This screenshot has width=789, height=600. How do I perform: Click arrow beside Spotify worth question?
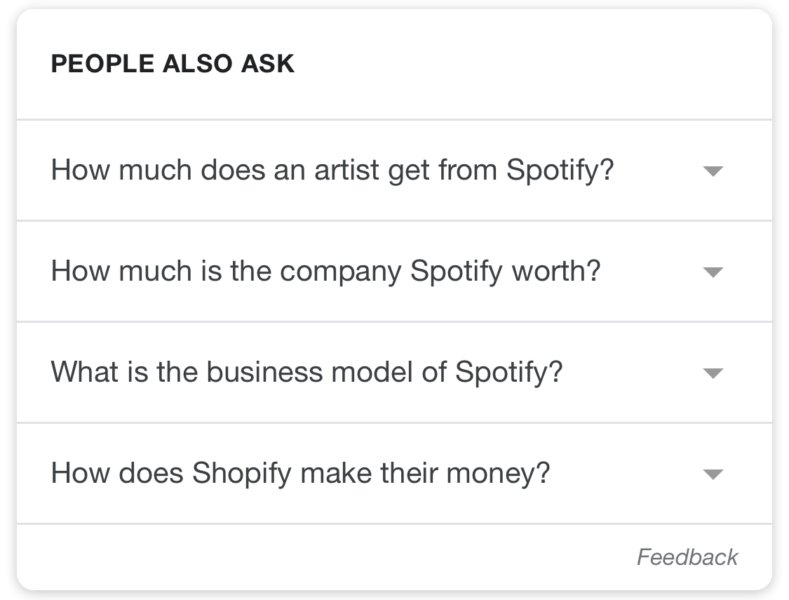pos(712,272)
